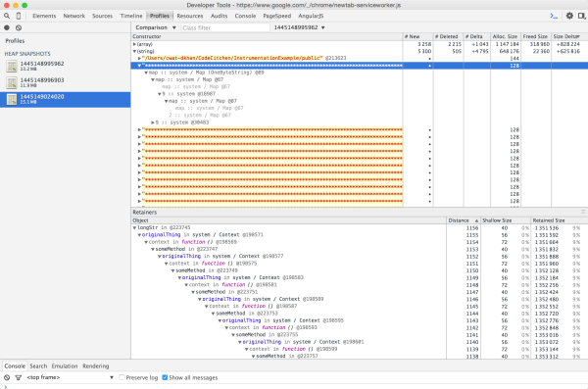Sort by the Freed Size column header
Viewport: 588px width, 389px height.
click(536, 36)
